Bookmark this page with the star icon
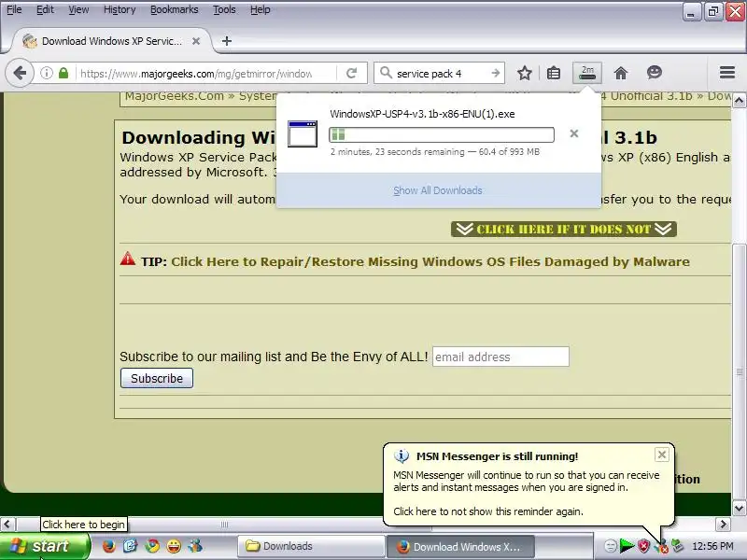 525,73
